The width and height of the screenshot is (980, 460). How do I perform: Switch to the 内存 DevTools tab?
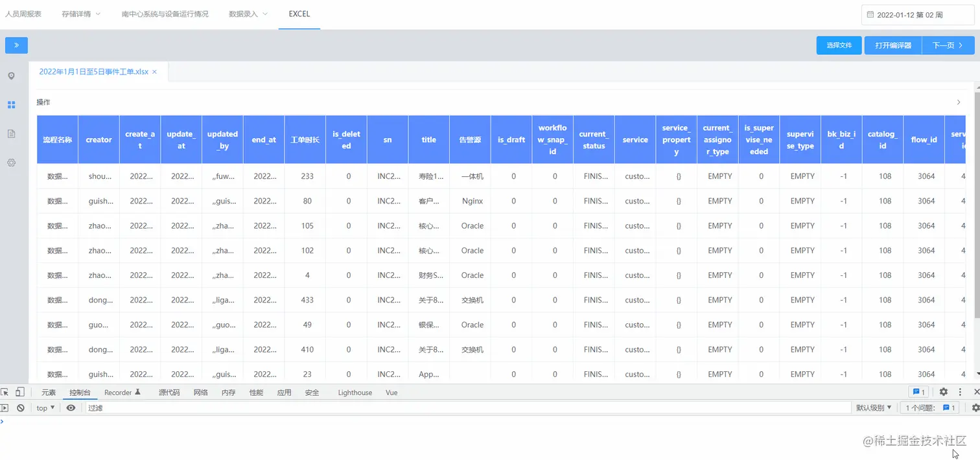228,393
